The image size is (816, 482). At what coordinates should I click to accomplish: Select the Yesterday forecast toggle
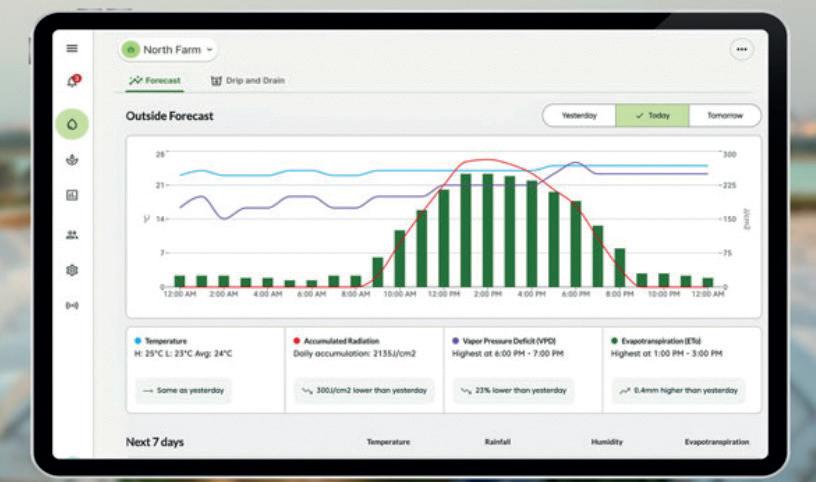(x=579, y=116)
